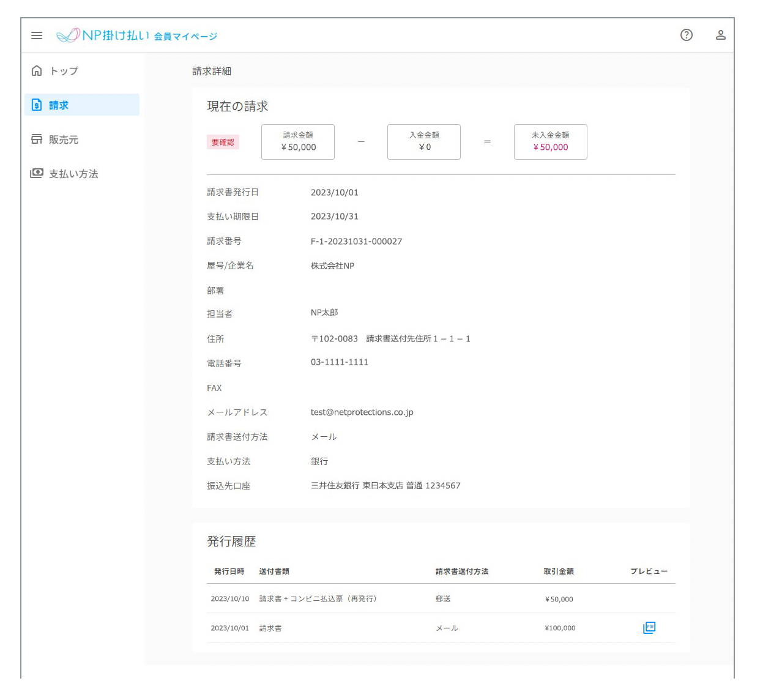Click the invoice number F-1-20231031-000027
The height and width of the screenshot is (700, 782).
[356, 241]
